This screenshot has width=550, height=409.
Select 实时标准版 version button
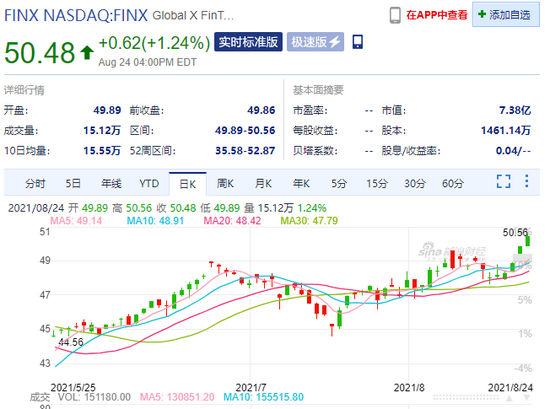click(x=248, y=42)
